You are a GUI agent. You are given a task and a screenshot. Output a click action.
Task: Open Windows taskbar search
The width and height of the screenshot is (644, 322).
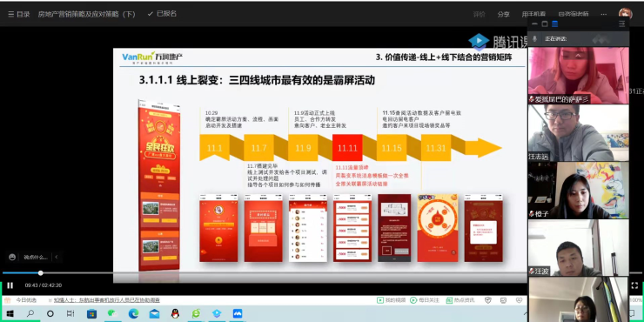(30, 314)
